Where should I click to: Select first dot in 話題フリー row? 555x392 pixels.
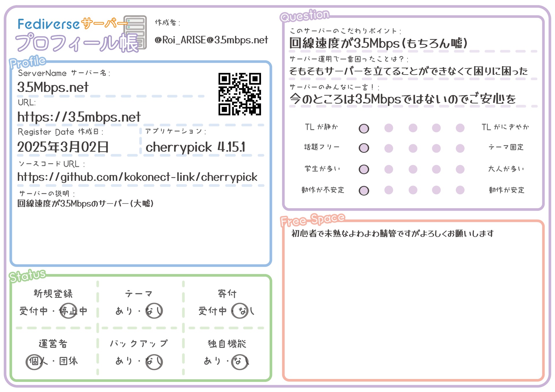tap(364, 148)
